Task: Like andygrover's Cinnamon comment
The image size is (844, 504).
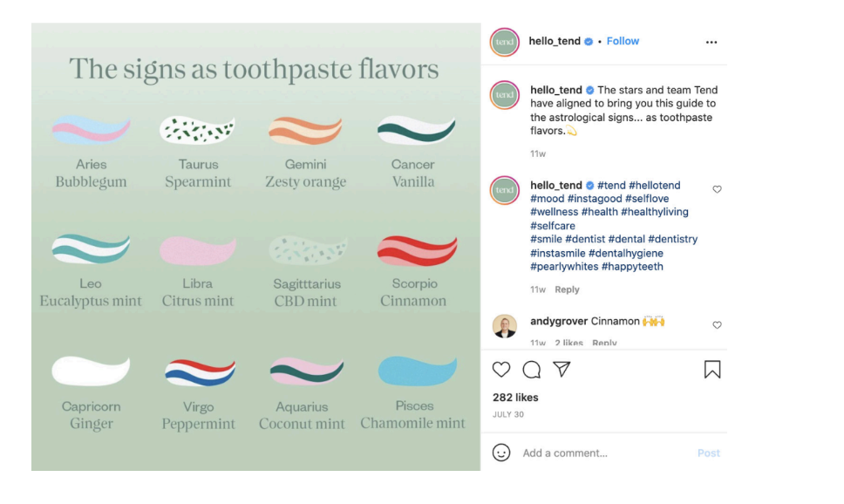Action: click(717, 324)
